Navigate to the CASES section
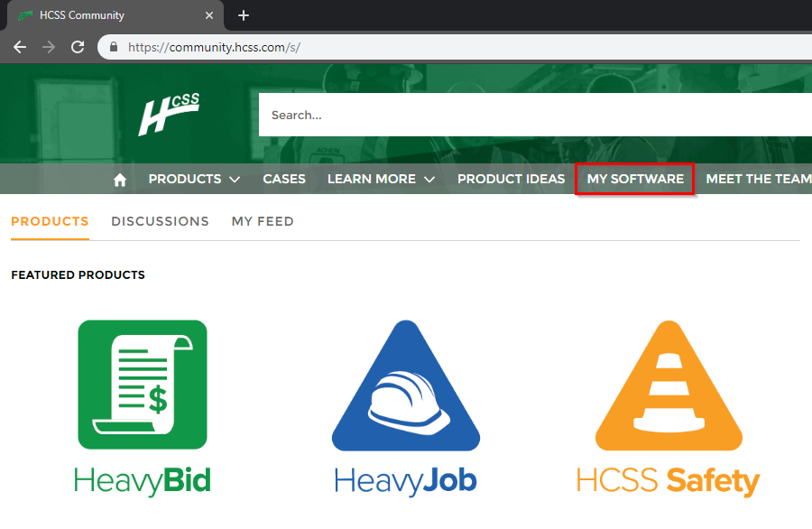Screen dimensions: 812x529 pyautogui.click(x=284, y=179)
